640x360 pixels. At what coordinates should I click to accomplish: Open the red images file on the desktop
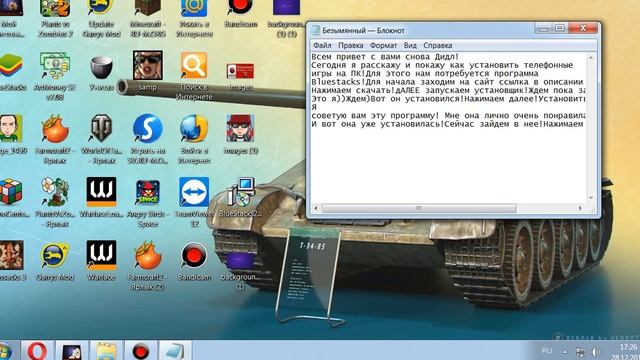click(x=240, y=71)
